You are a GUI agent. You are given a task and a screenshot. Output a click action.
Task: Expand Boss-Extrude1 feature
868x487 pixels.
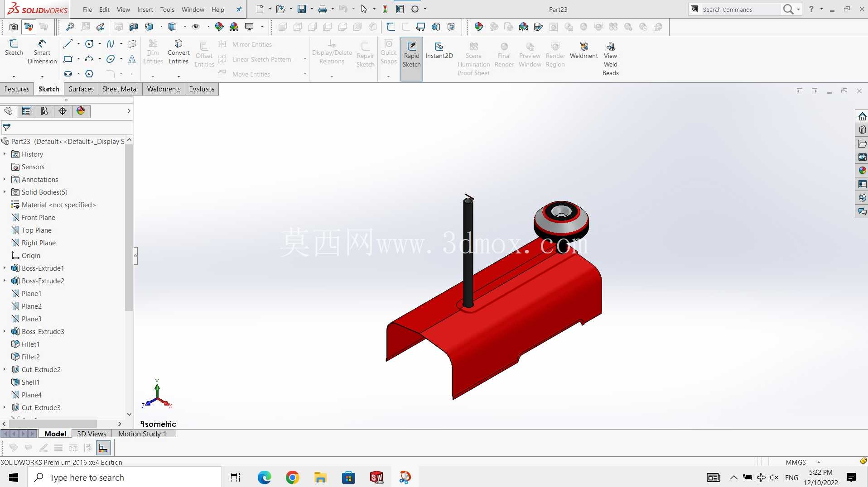[x=5, y=268]
